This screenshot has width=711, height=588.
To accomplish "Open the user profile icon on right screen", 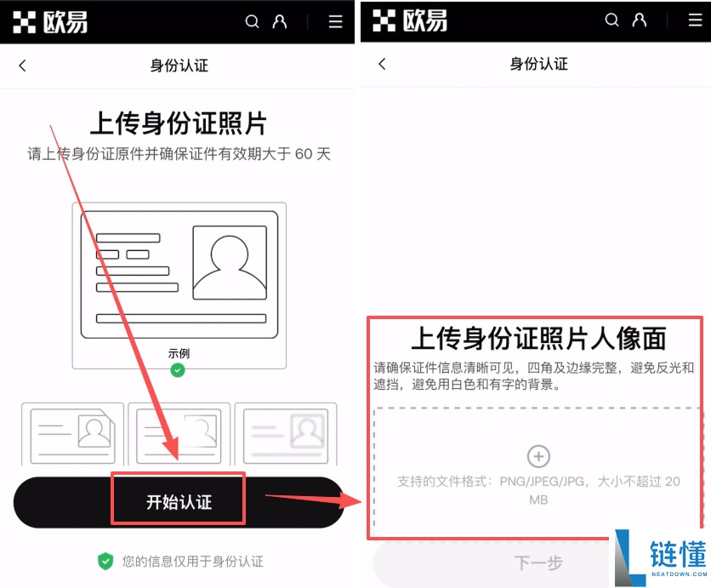I will point(640,20).
